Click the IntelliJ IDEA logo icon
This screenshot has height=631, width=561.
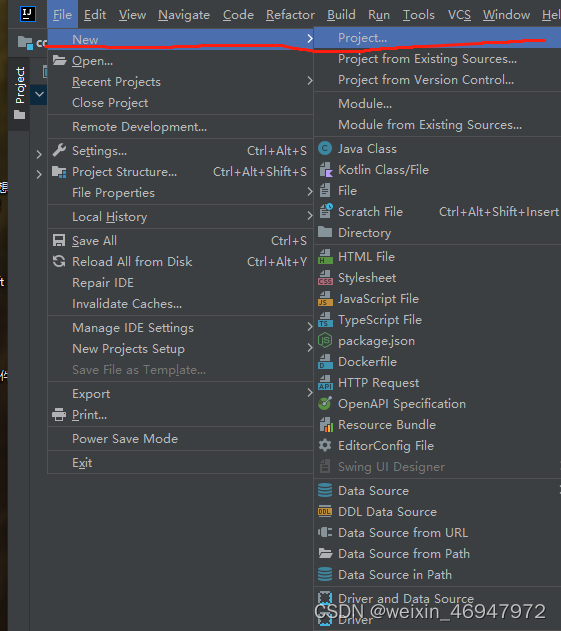pyautogui.click(x=28, y=14)
